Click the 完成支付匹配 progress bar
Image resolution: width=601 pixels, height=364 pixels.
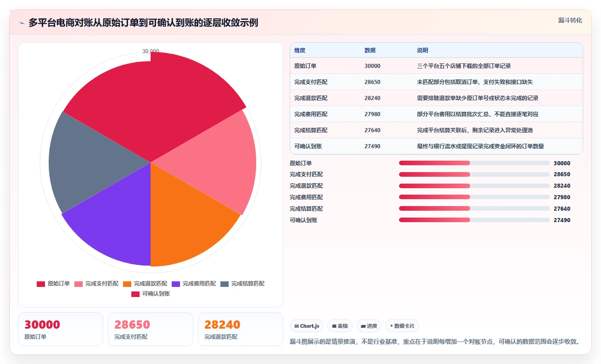tap(474, 174)
